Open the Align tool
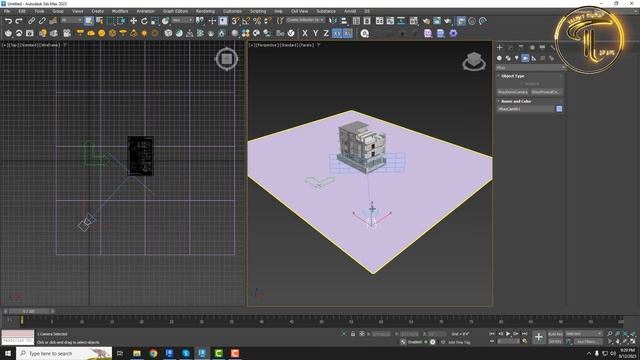 coord(344,21)
